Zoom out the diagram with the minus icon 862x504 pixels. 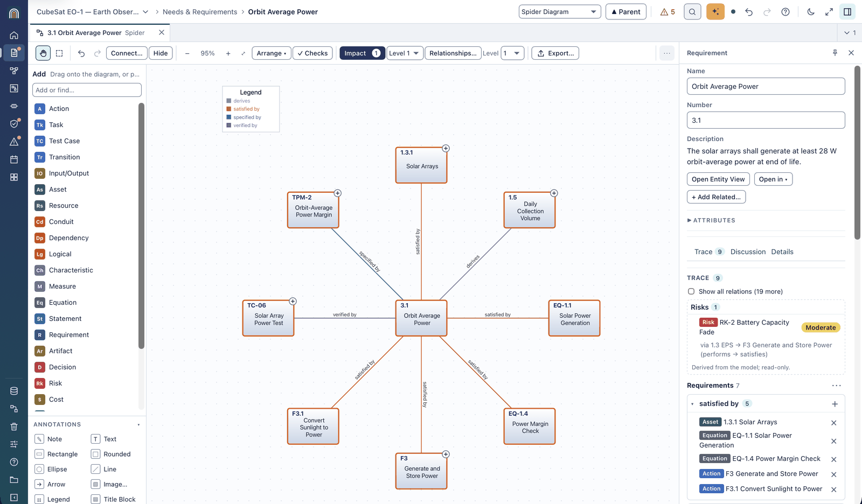[187, 53]
